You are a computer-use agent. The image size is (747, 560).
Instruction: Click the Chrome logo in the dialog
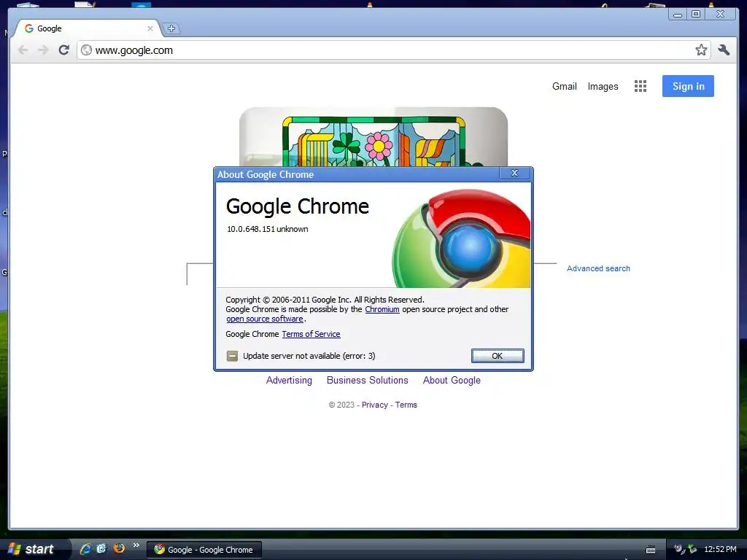(461, 238)
